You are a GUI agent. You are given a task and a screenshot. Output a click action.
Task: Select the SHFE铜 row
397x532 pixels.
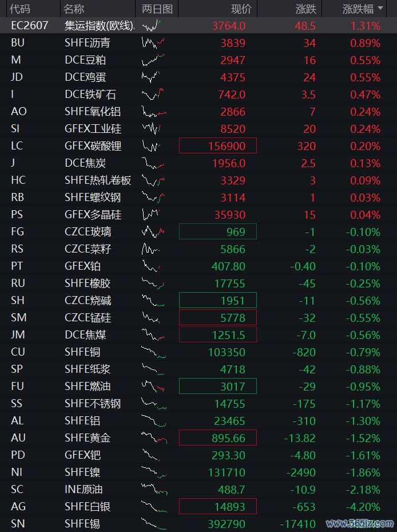click(199, 352)
